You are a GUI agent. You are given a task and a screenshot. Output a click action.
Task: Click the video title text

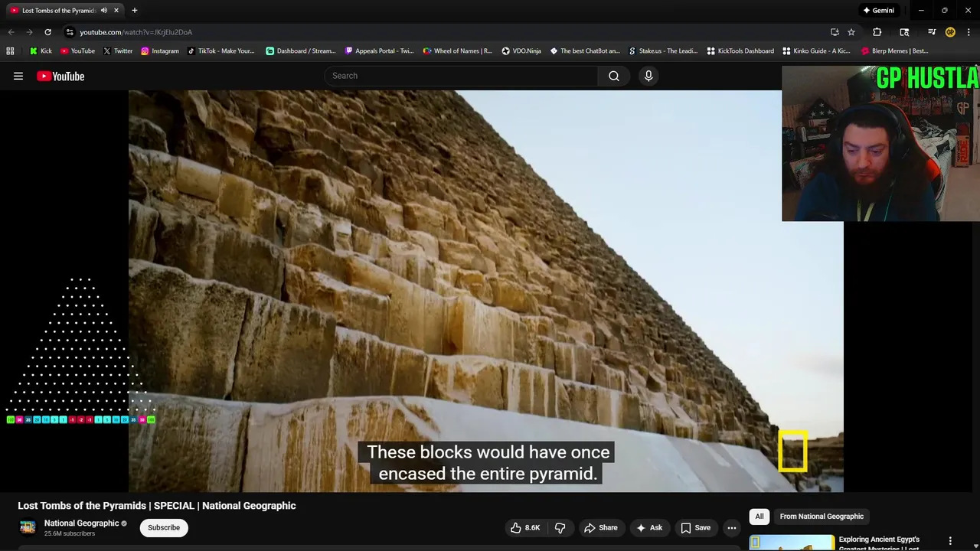(157, 506)
